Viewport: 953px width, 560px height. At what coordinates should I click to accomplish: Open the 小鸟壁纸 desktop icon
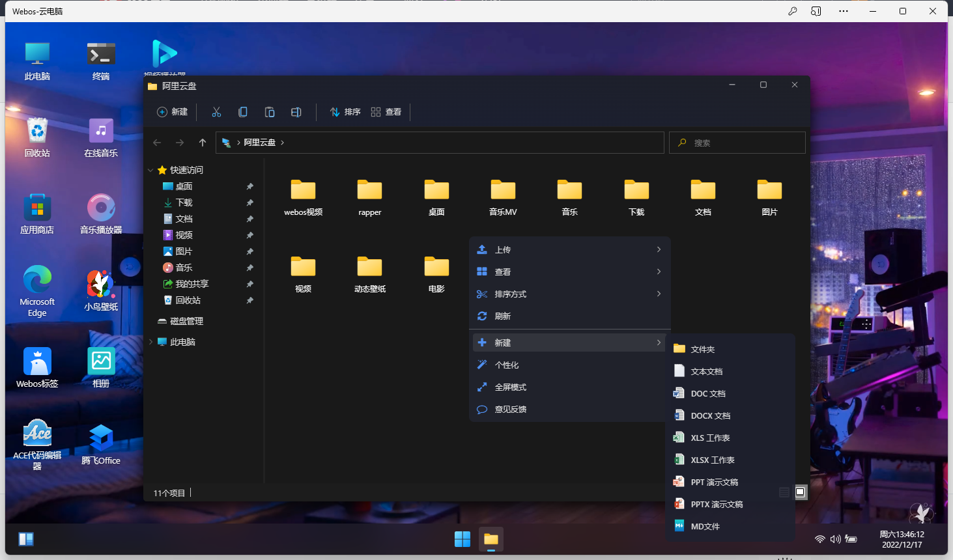(101, 290)
